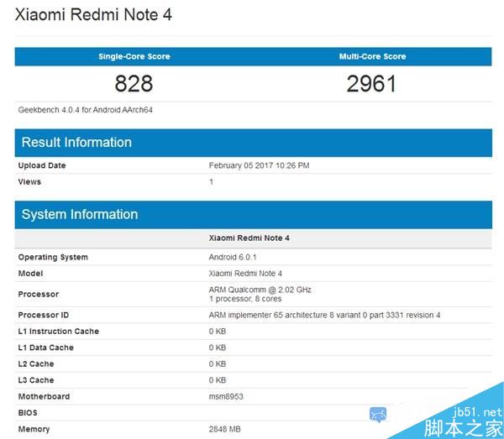The image size is (504, 439).
Task: Click the single-core score 828
Action: coord(134,83)
